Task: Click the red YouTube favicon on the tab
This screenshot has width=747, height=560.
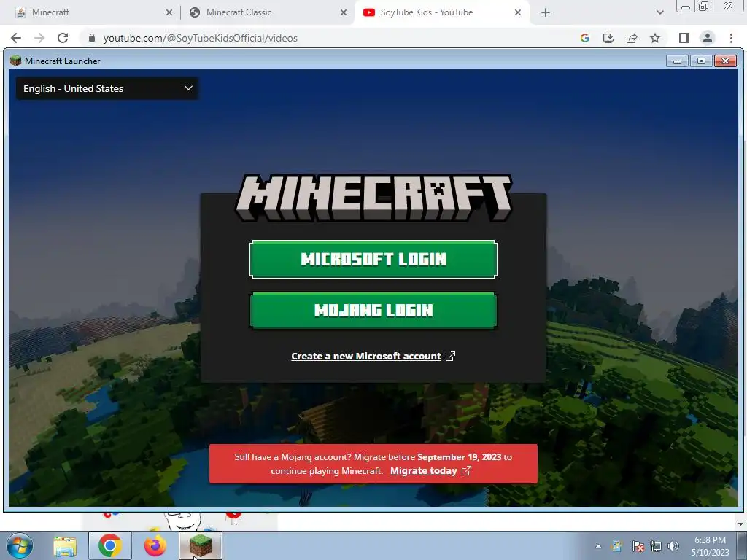Action: tap(368, 12)
